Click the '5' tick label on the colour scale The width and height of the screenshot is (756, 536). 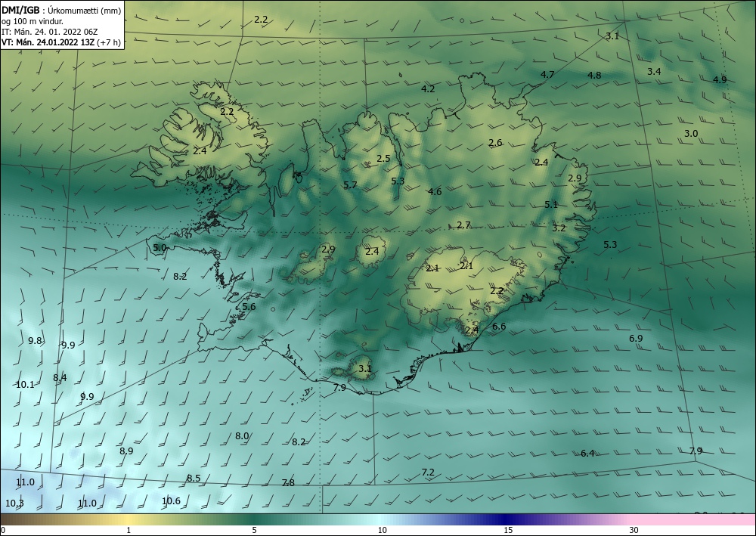pos(254,530)
